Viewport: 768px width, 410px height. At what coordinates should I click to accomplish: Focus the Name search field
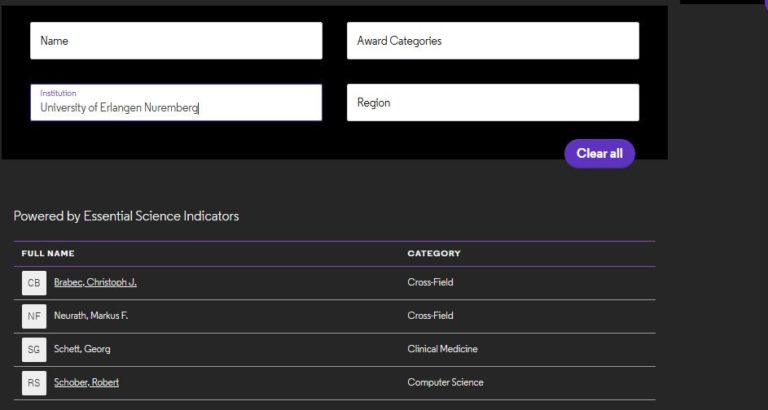click(x=176, y=41)
